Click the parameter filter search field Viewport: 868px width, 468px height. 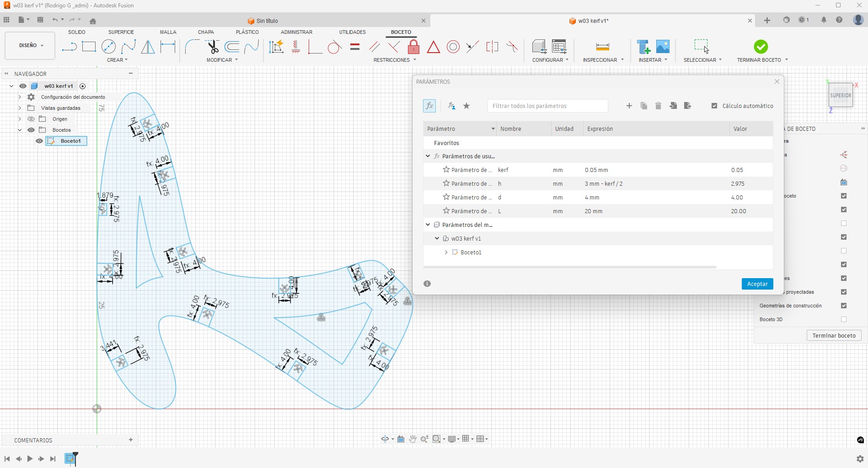[547, 106]
